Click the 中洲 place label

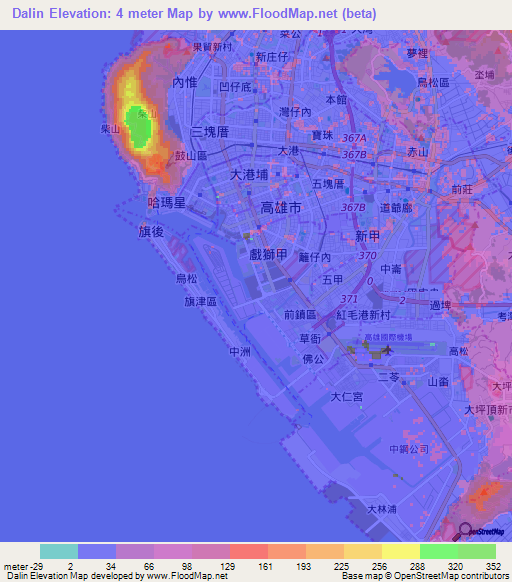[x=240, y=352]
